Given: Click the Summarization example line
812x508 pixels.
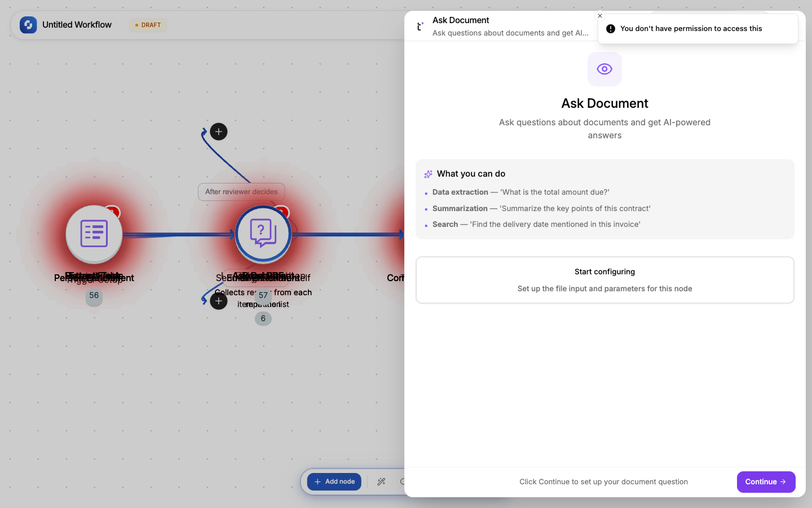Looking at the screenshot, I should (x=541, y=208).
